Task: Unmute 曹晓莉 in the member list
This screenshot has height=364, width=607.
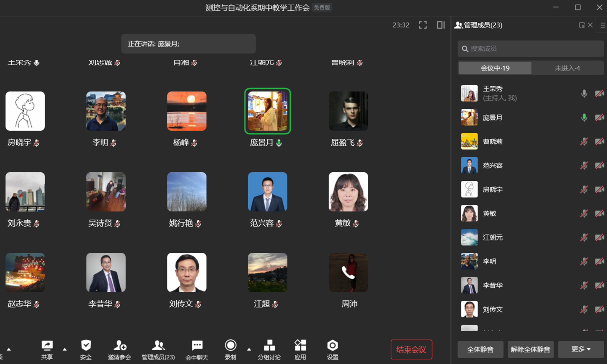Action: click(584, 142)
